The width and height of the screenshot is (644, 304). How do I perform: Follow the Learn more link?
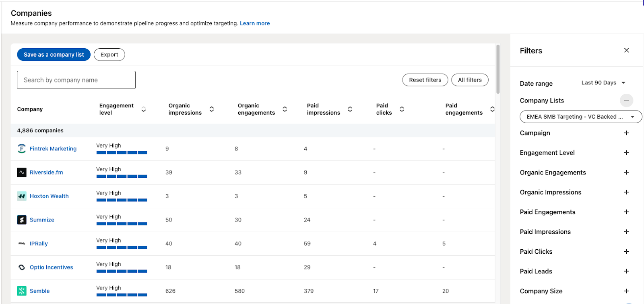coord(255,23)
